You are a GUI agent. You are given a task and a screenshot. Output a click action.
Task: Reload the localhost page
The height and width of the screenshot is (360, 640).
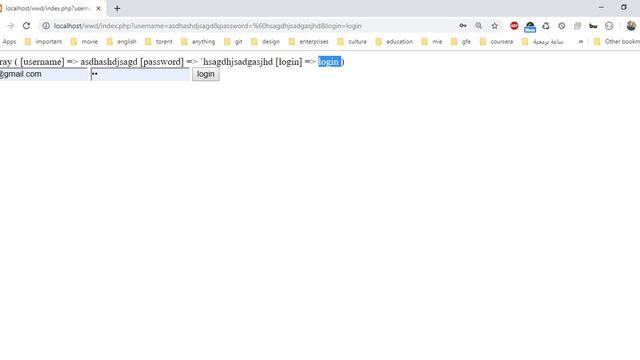click(27, 26)
